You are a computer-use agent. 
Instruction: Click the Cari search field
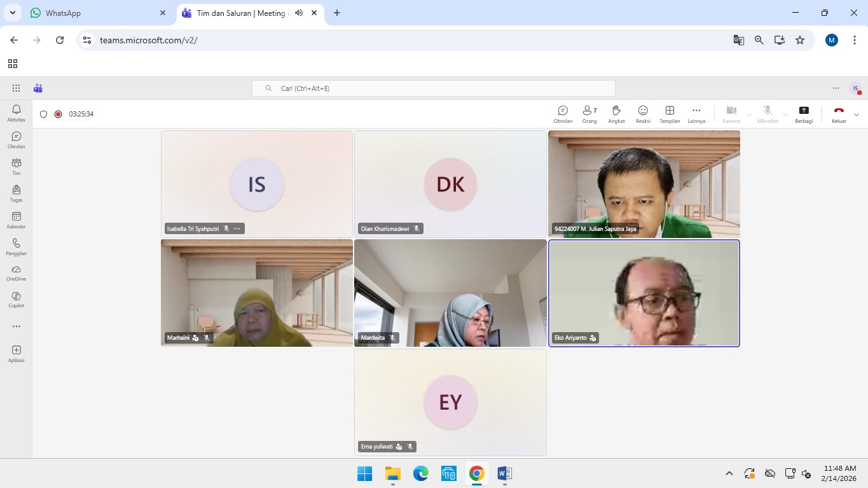pos(434,88)
